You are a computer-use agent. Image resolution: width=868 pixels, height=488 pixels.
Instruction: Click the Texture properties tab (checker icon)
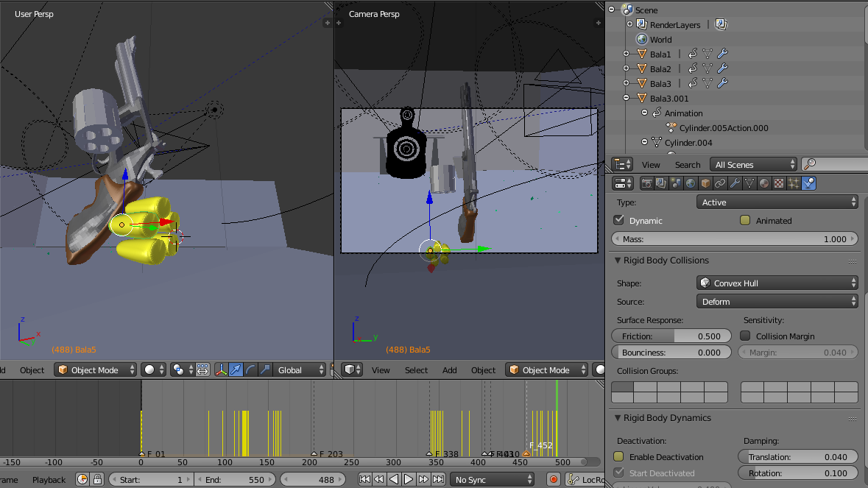[779, 183]
